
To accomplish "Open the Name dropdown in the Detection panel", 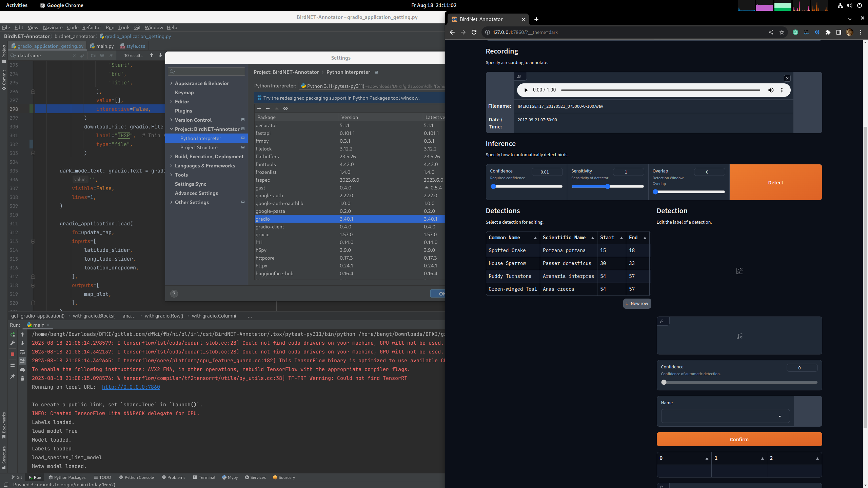I will (x=780, y=416).
